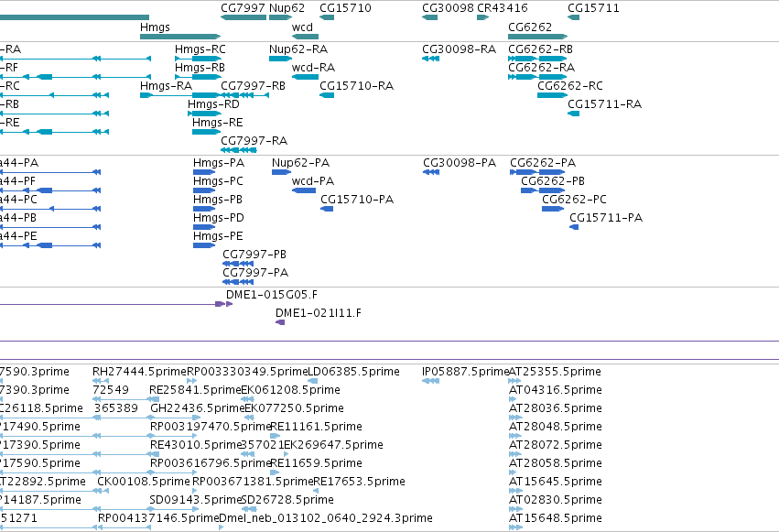Select the AT15648.5prime EST label
Screen dimensions: 779x532
(556, 519)
